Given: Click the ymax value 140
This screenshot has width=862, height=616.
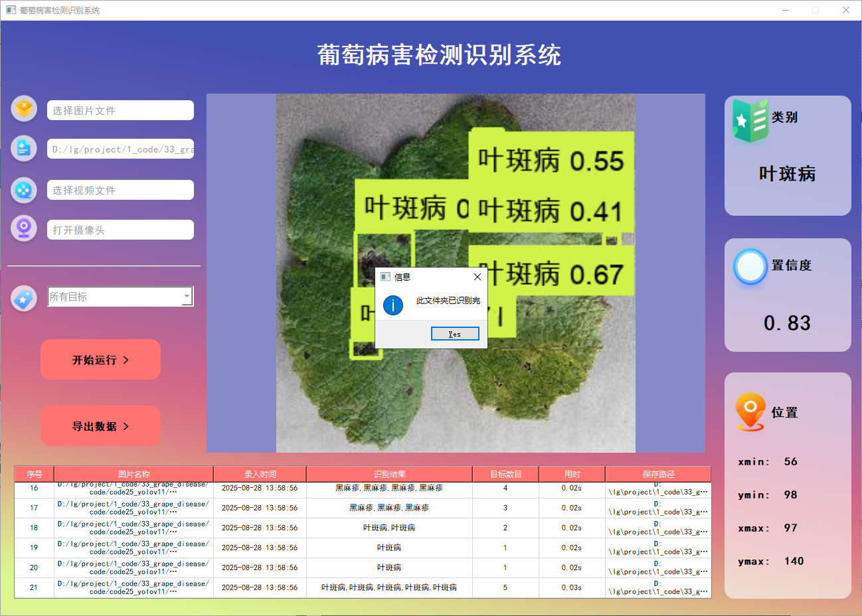Looking at the screenshot, I should pos(794,561).
